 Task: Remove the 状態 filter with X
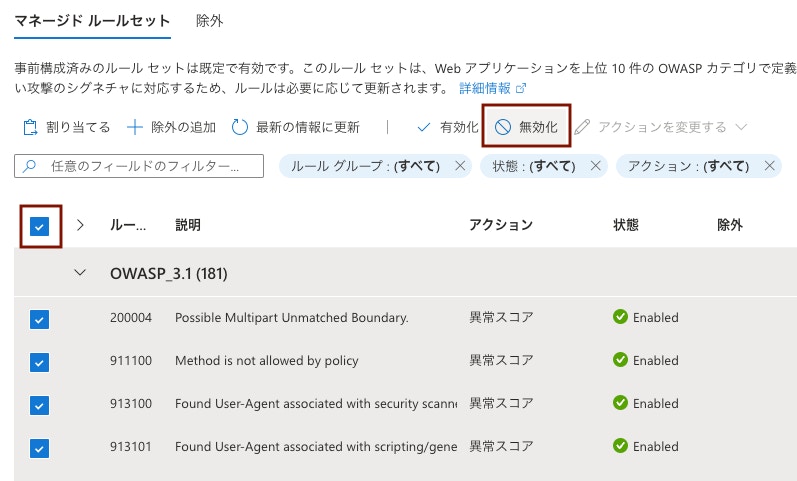[596, 166]
